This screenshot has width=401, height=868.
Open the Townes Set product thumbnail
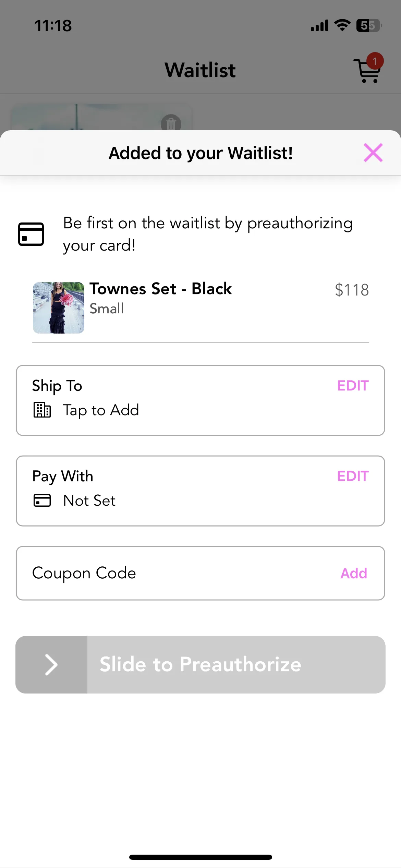tap(59, 308)
